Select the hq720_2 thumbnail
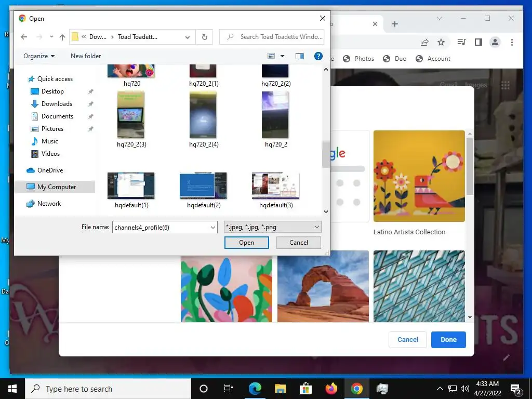The width and height of the screenshot is (532, 399). point(275,115)
